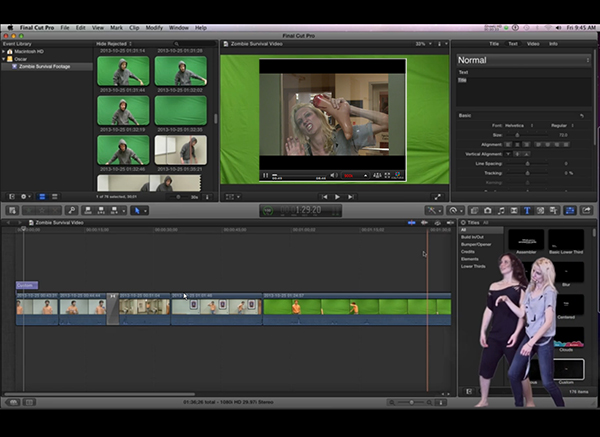
Task: Open the Photos browser camera icon
Action: click(488, 210)
